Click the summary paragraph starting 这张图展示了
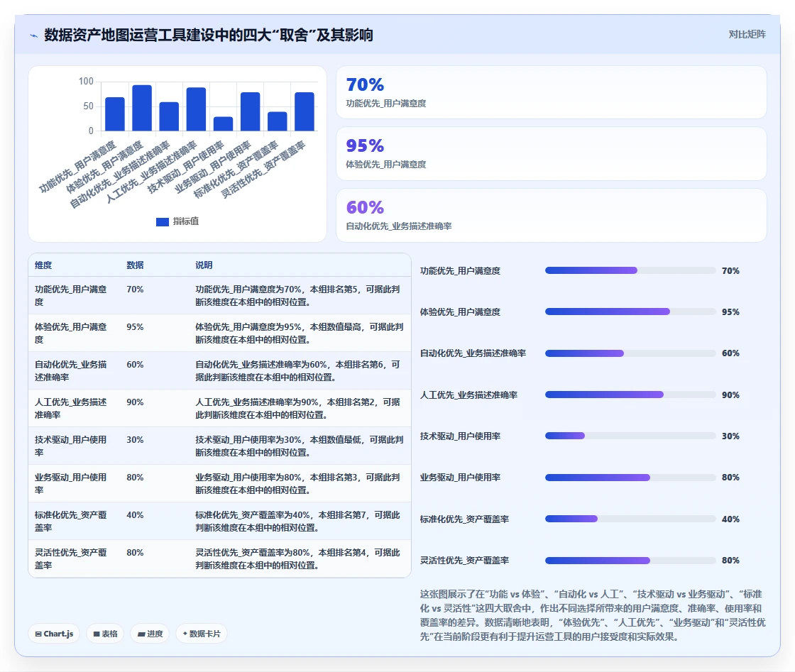 [593, 615]
